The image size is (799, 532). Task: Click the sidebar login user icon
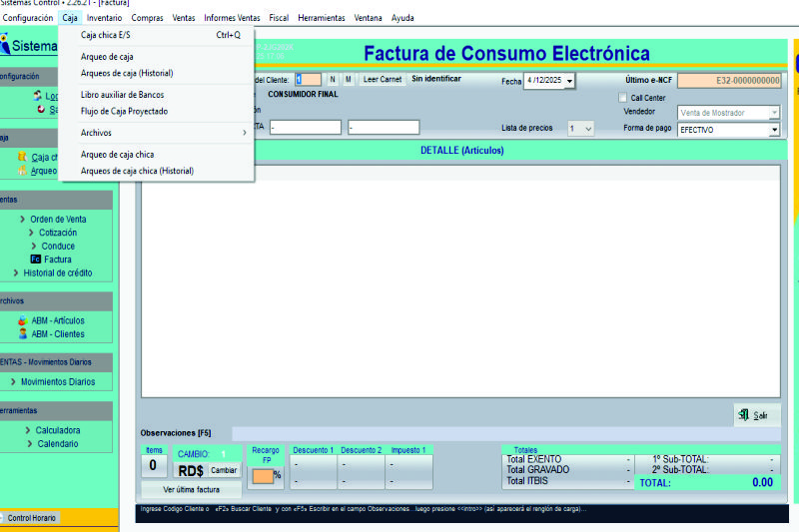tap(38, 95)
